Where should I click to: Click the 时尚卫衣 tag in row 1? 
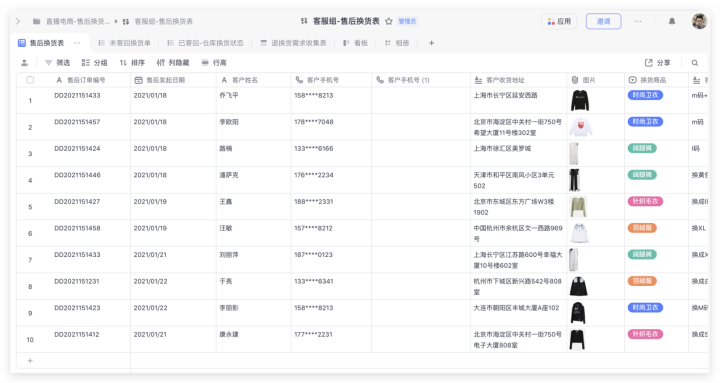(x=645, y=95)
